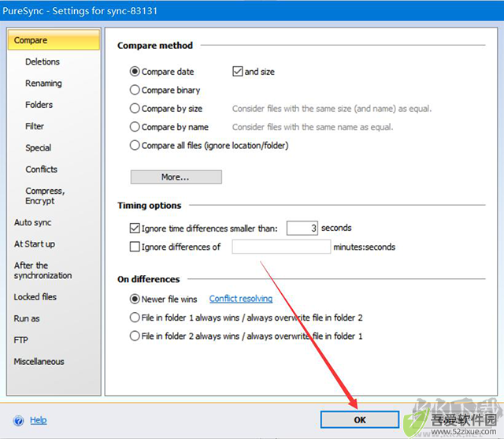Uncheck the 'and size' checkbox
Viewport: 504px width, 439px height.
(x=238, y=72)
